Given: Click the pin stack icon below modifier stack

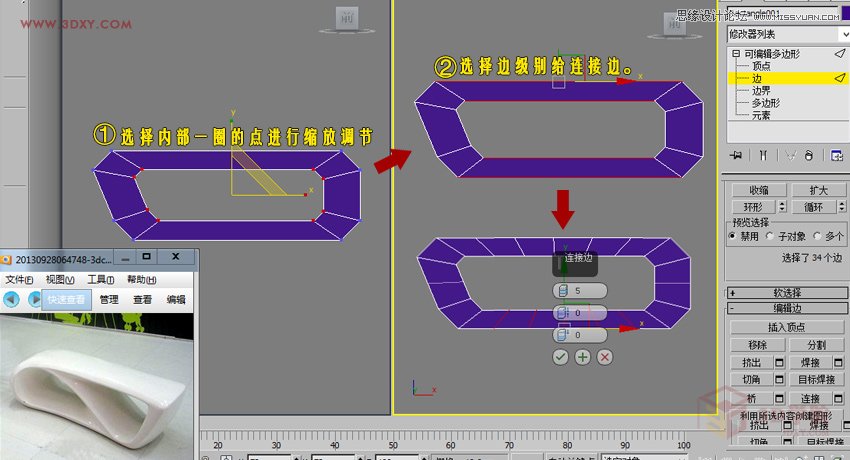Looking at the screenshot, I should (736, 155).
